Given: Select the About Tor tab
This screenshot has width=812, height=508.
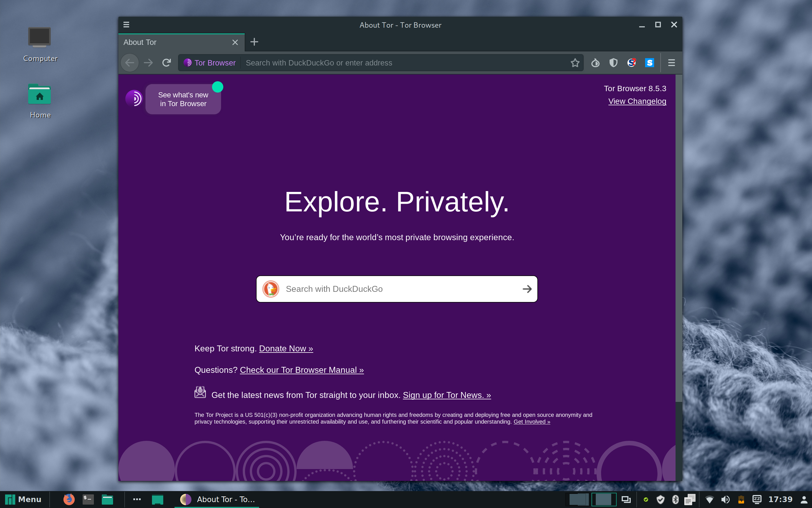Looking at the screenshot, I should [181, 42].
